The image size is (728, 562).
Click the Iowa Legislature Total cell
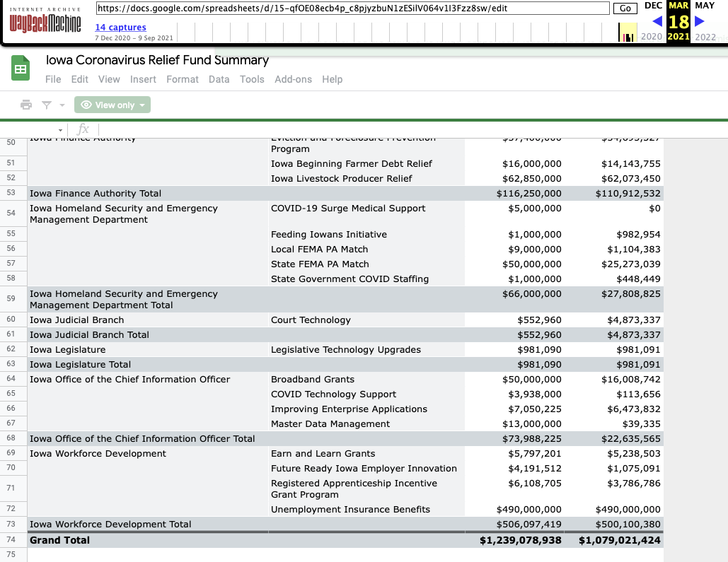tap(148, 364)
